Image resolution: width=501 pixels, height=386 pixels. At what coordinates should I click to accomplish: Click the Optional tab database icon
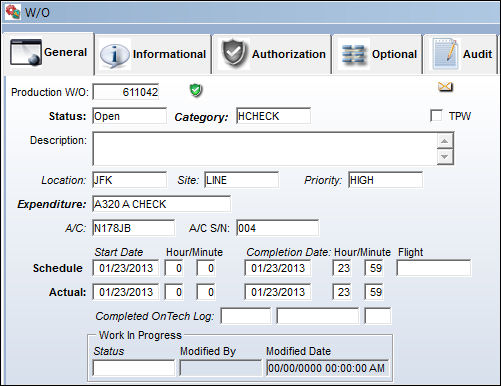353,54
